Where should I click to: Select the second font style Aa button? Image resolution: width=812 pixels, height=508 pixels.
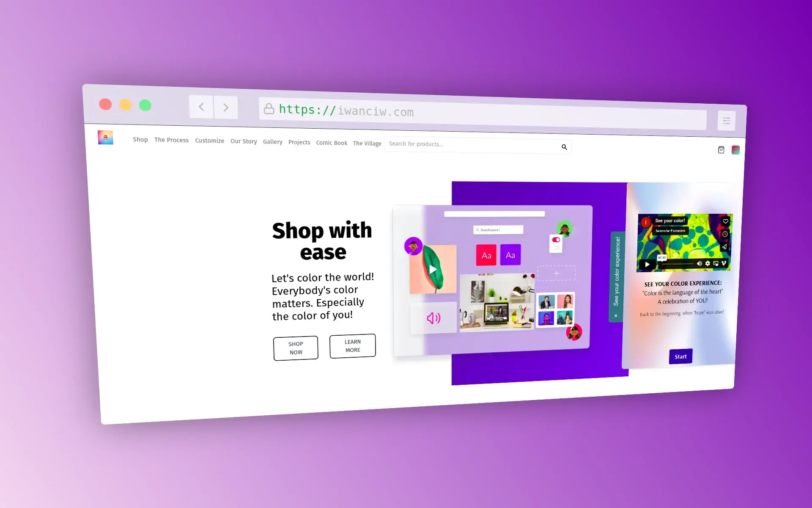click(x=510, y=254)
